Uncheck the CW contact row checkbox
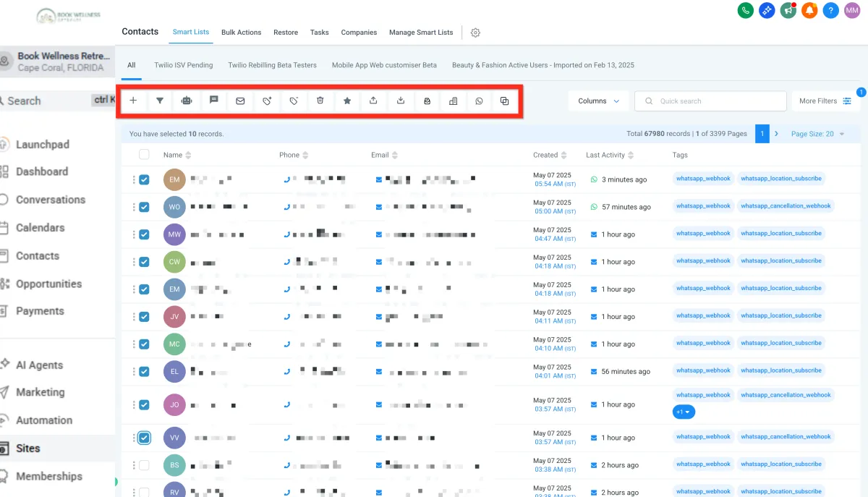The image size is (868, 497). tap(144, 262)
